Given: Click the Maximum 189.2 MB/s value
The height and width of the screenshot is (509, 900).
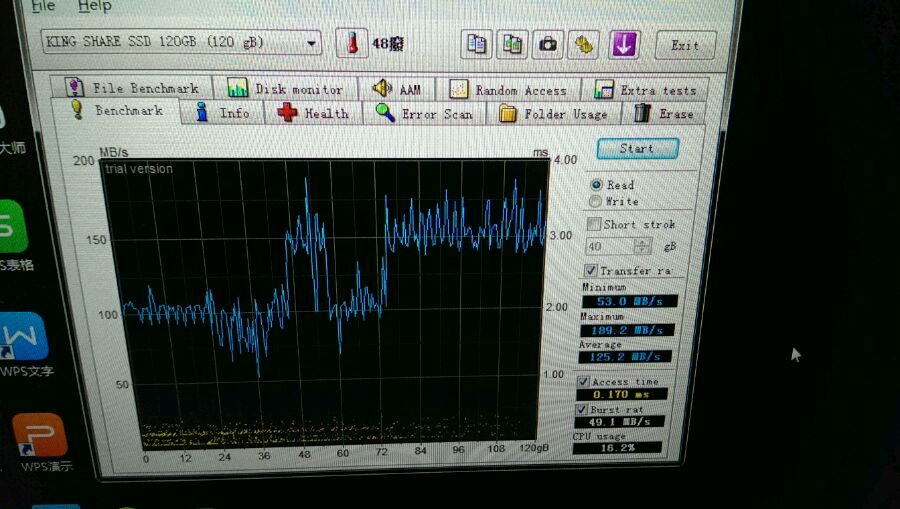Looking at the screenshot, I should 627,330.
